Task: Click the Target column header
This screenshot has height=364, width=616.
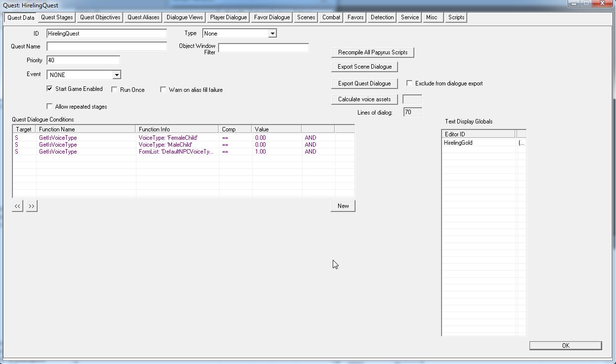Action: point(24,129)
